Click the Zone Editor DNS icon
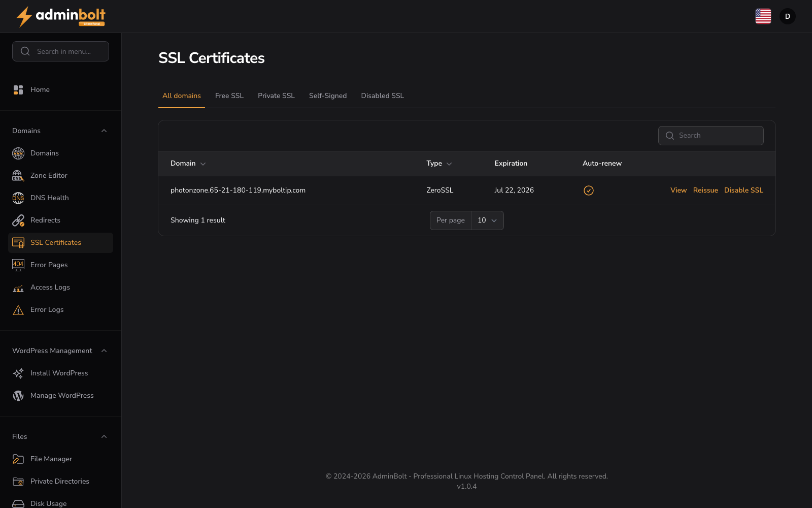The height and width of the screenshot is (508, 812). click(x=18, y=176)
